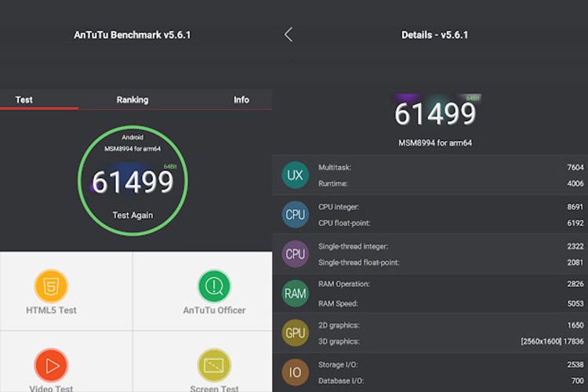Click the 2D graphics label

click(x=338, y=325)
